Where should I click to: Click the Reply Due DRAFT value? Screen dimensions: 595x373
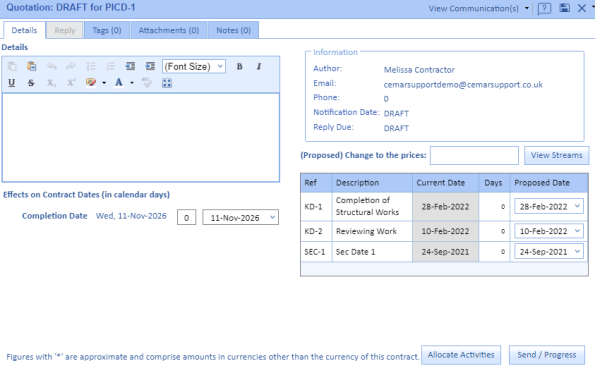tap(396, 128)
